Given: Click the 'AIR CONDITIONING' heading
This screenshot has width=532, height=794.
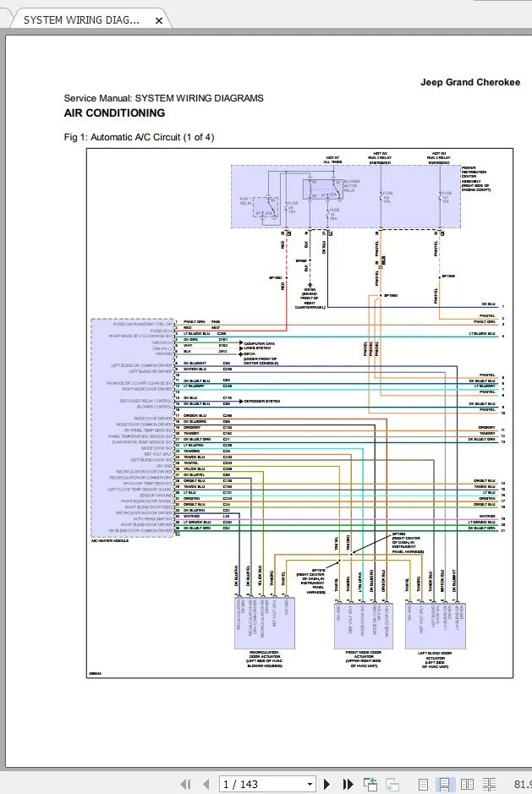Looking at the screenshot, I should click(114, 113).
